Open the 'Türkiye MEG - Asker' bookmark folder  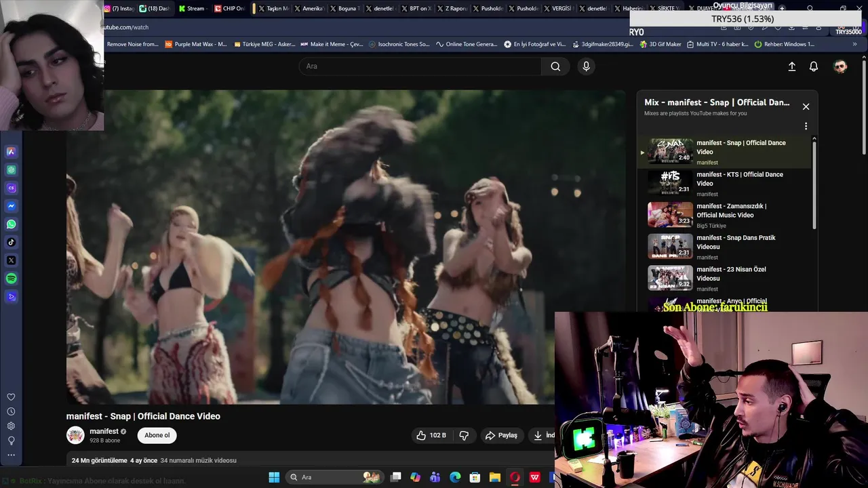pos(264,44)
